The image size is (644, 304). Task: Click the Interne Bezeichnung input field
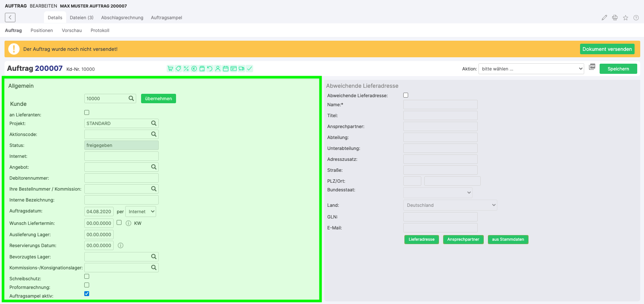click(121, 200)
